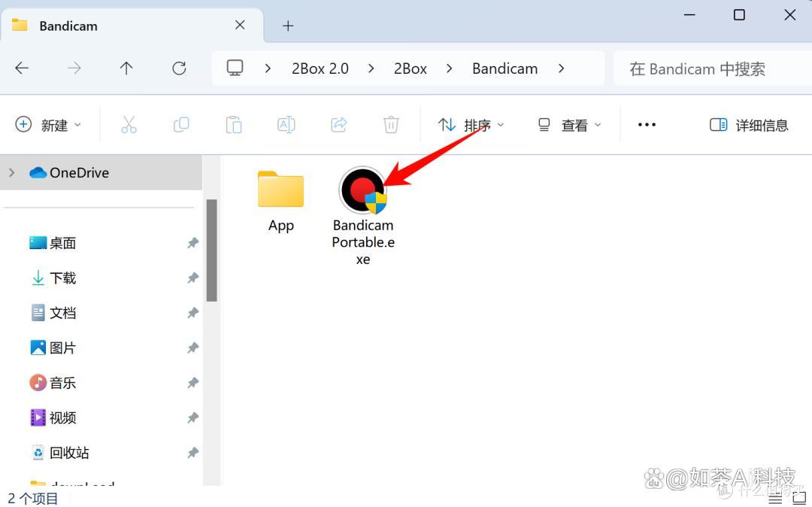Image resolution: width=812 pixels, height=507 pixels.
Task: Unpin 桌面 using its pin icon
Action: 192,242
